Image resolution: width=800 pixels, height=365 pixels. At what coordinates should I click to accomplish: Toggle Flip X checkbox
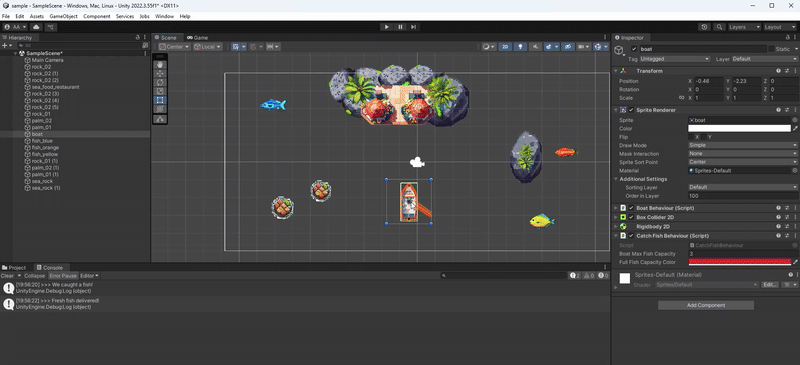tap(691, 137)
